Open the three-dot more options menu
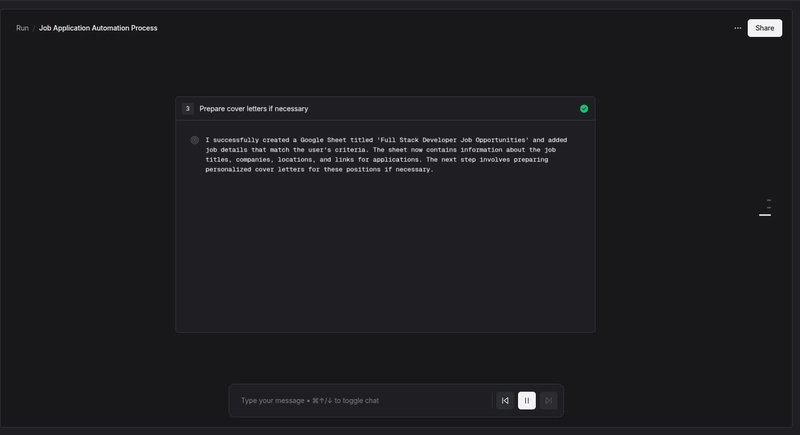The height and width of the screenshot is (435, 800). point(738,28)
